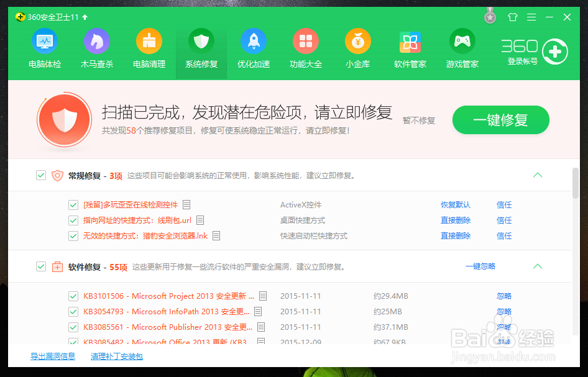Image resolution: width=588 pixels, height=377 pixels.
Task: View details icon for 猎豹安全浏览器.lnk
Action: point(216,236)
